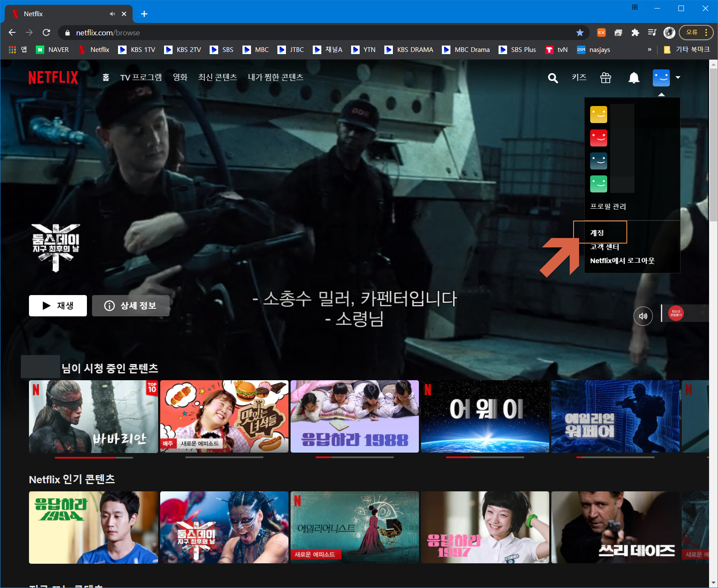Open 계정 in the profile menu

597,233
